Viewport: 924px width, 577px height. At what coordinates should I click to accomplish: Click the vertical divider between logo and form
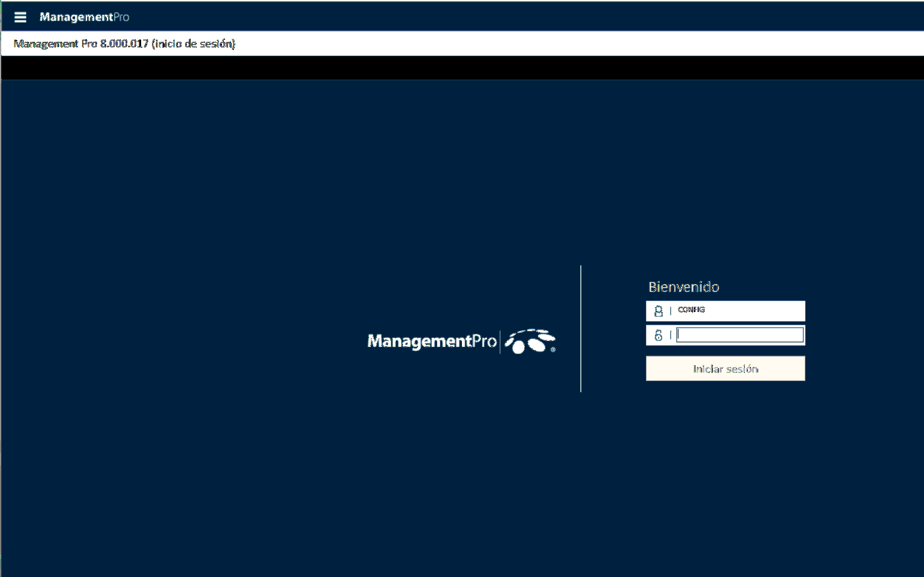(x=581, y=328)
